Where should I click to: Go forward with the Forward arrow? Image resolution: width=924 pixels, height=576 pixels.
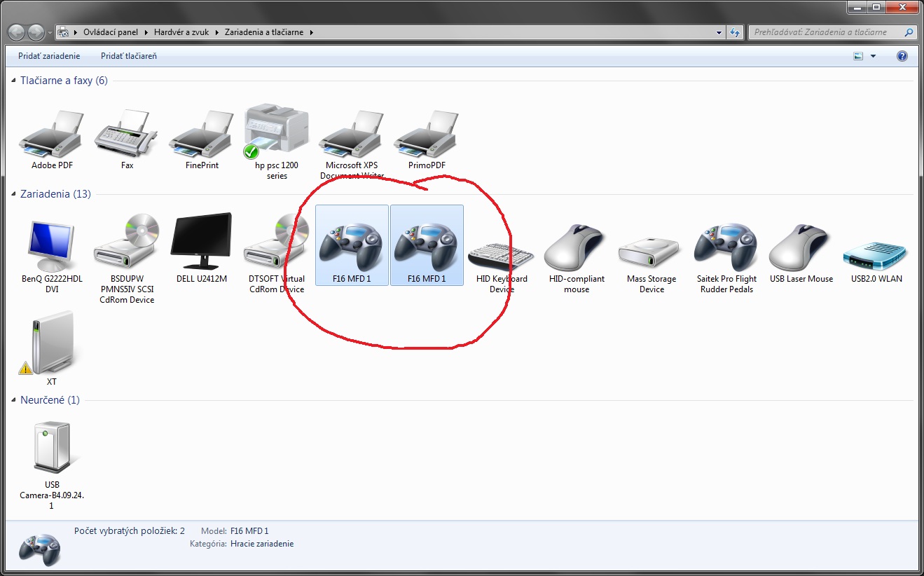coord(36,32)
